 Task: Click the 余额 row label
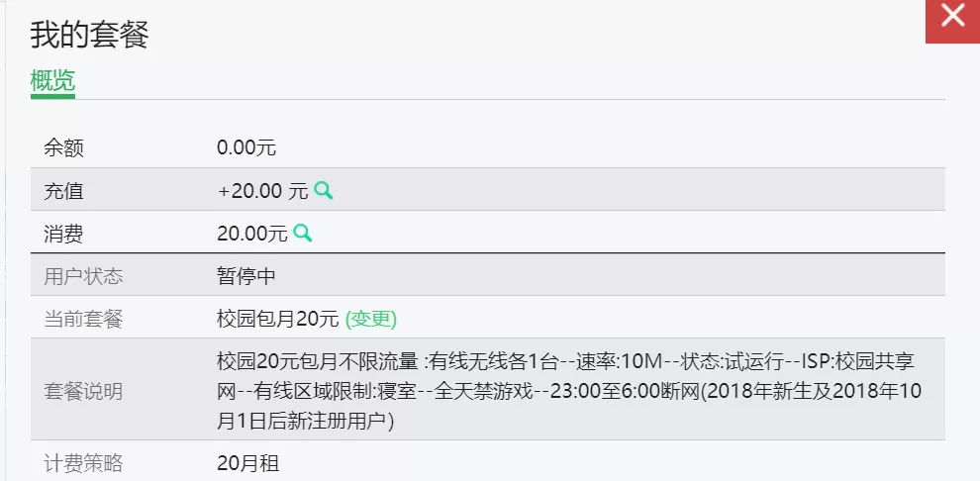pyautogui.click(x=63, y=148)
